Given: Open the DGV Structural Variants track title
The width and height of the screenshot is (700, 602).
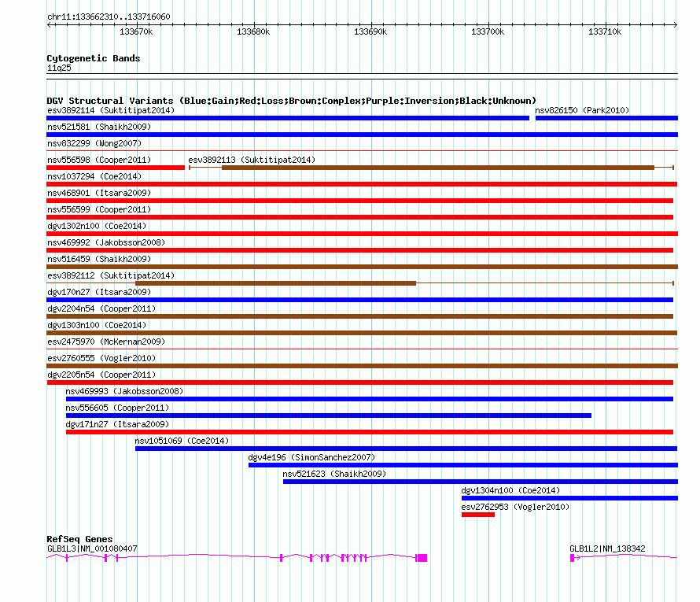Looking at the screenshot, I should coord(292,101).
